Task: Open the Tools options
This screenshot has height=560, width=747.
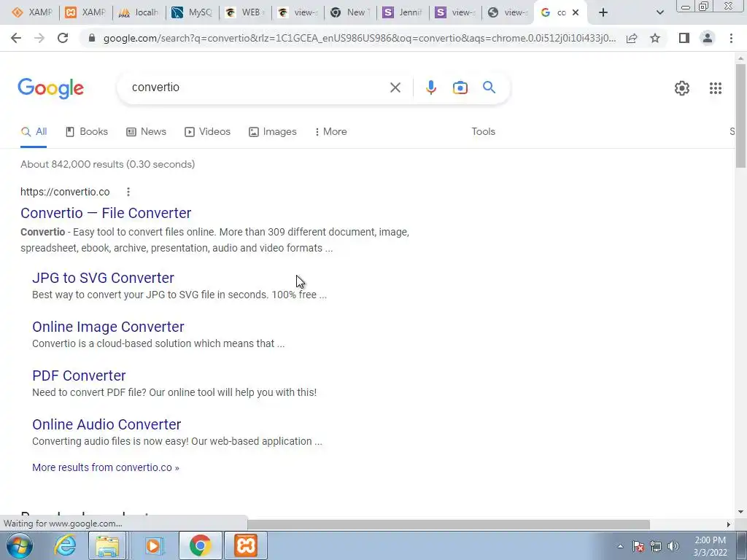Action: click(x=483, y=131)
